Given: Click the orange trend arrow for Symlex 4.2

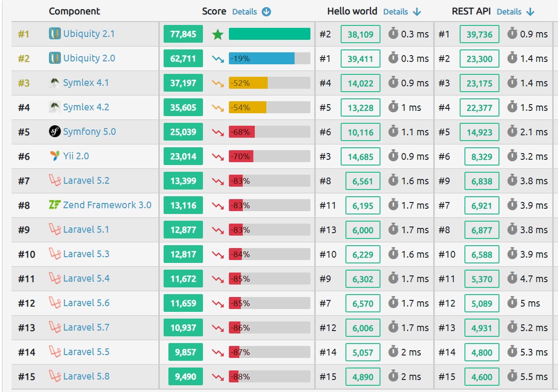Looking at the screenshot, I should coord(218,107).
